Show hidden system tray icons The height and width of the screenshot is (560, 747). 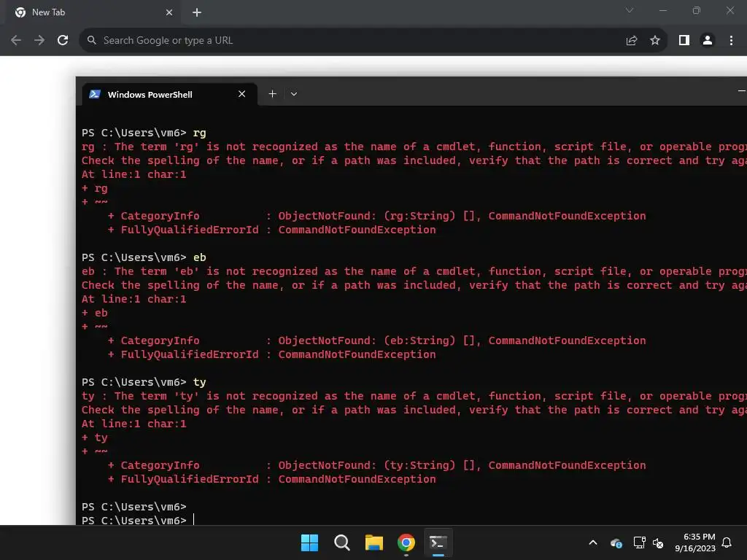(593, 542)
